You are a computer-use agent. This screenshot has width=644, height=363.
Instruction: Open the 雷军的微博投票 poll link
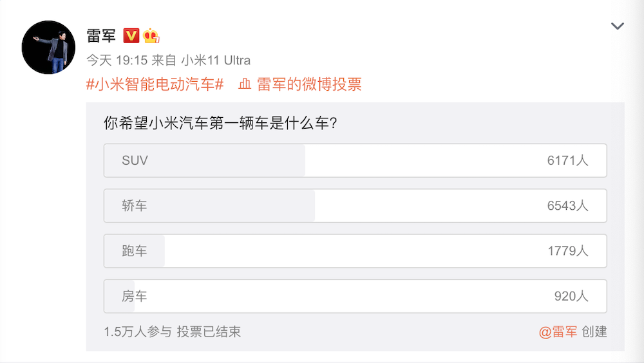[309, 84]
